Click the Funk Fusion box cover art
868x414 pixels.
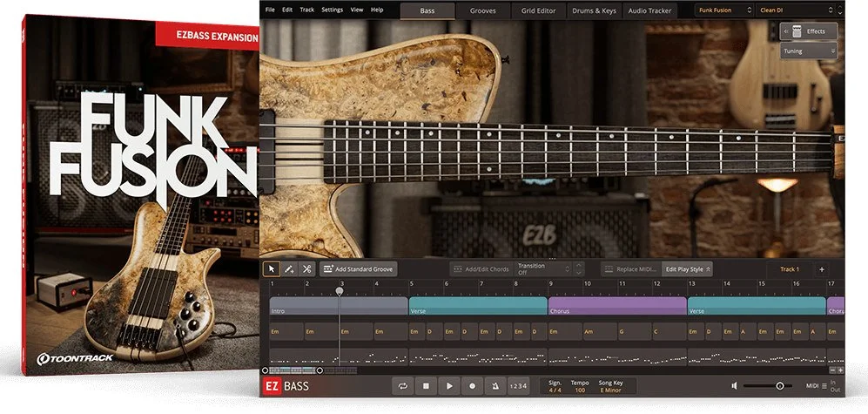(x=139, y=194)
